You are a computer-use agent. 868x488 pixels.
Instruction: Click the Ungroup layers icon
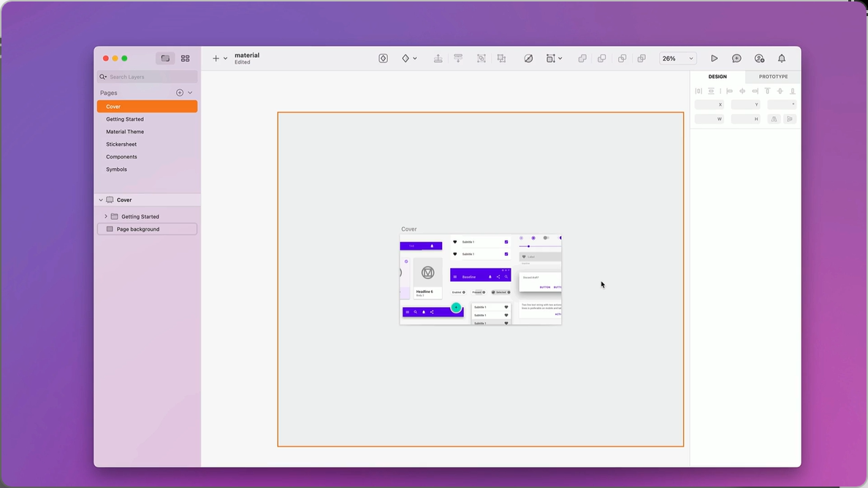501,58
